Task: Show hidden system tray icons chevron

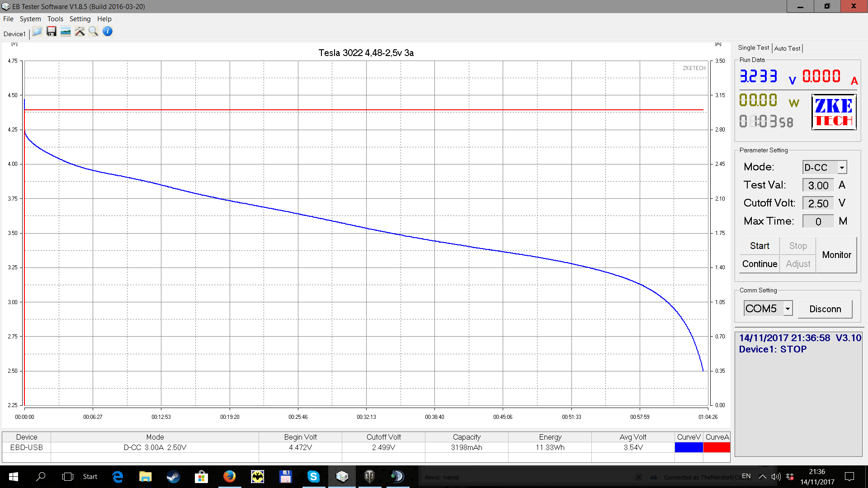Action: pos(762,476)
